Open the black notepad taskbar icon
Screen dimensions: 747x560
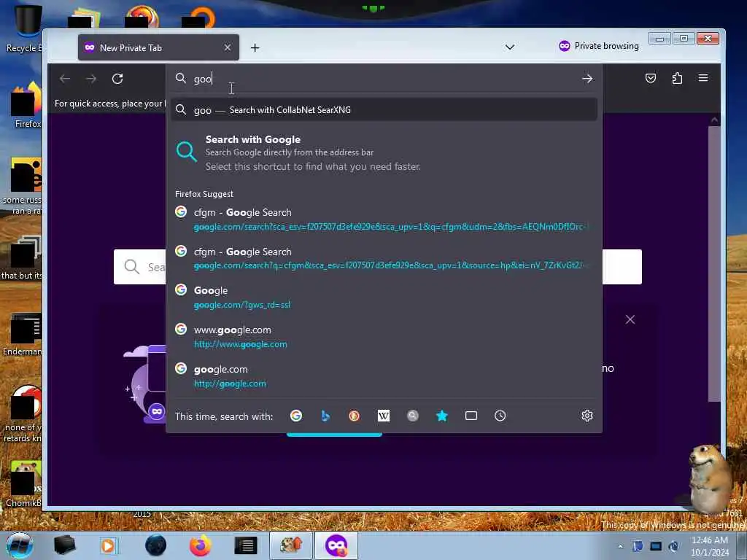pos(246,545)
